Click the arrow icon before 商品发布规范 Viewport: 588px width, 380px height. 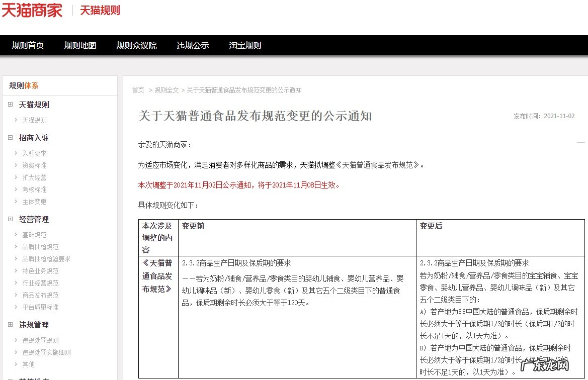point(16,295)
